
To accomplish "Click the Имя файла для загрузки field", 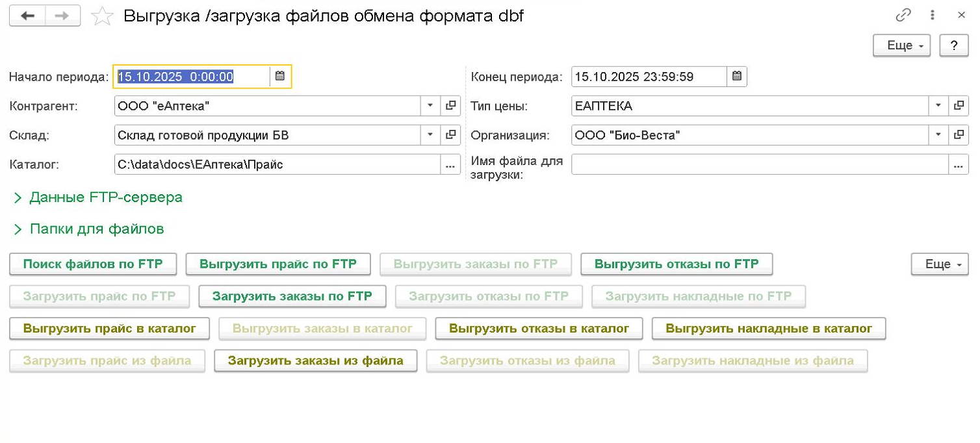I will tap(759, 165).
